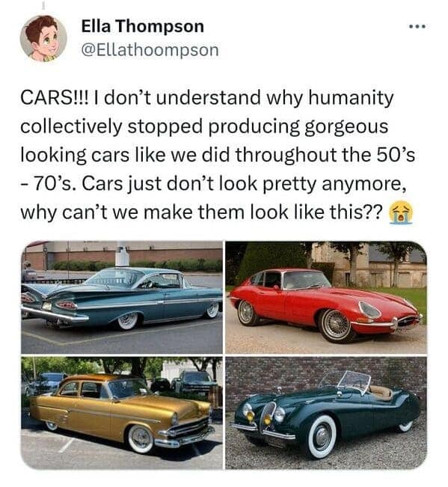Viewport: 448px width, 487px height.
Task: Click the blue Chevrolet's cat-eye tail light
Action: click(x=66, y=305)
